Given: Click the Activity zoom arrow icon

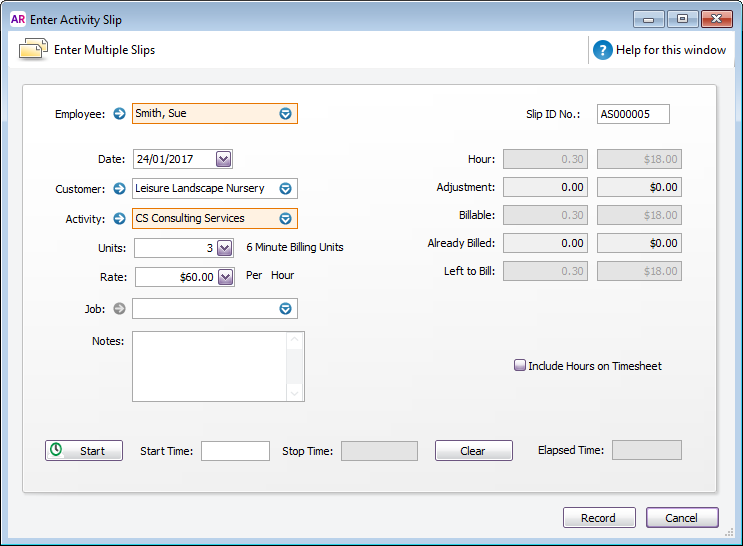Looking at the screenshot, I should tap(120, 219).
